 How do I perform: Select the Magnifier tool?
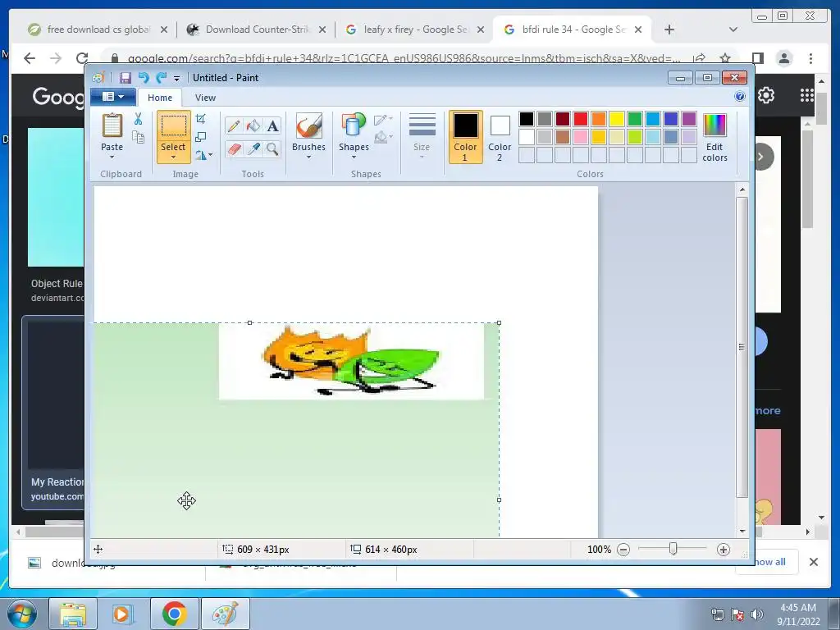point(272,148)
